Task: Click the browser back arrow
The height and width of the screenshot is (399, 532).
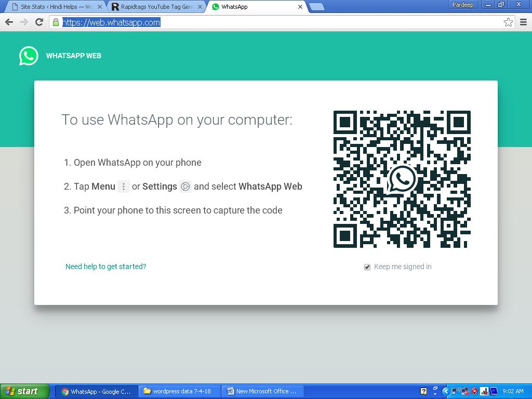Action: (x=9, y=22)
